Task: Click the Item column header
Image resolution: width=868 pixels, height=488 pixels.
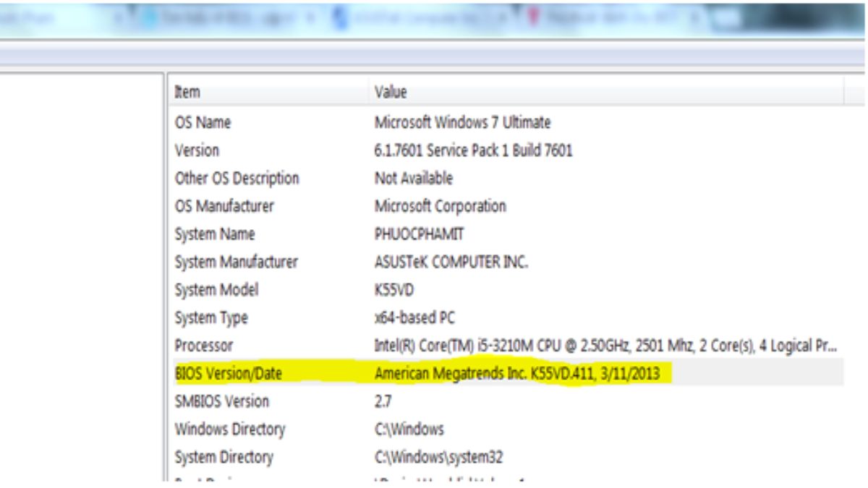Action: pos(187,93)
